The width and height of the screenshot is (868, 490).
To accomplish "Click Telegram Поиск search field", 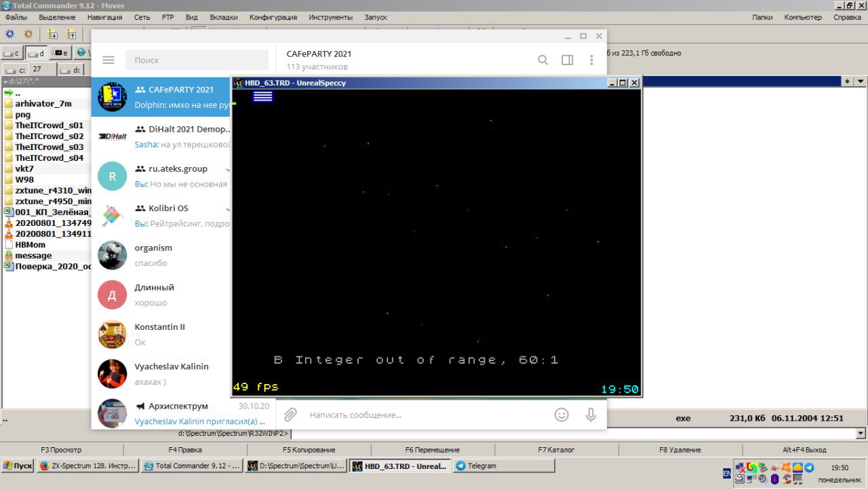I will pos(197,60).
